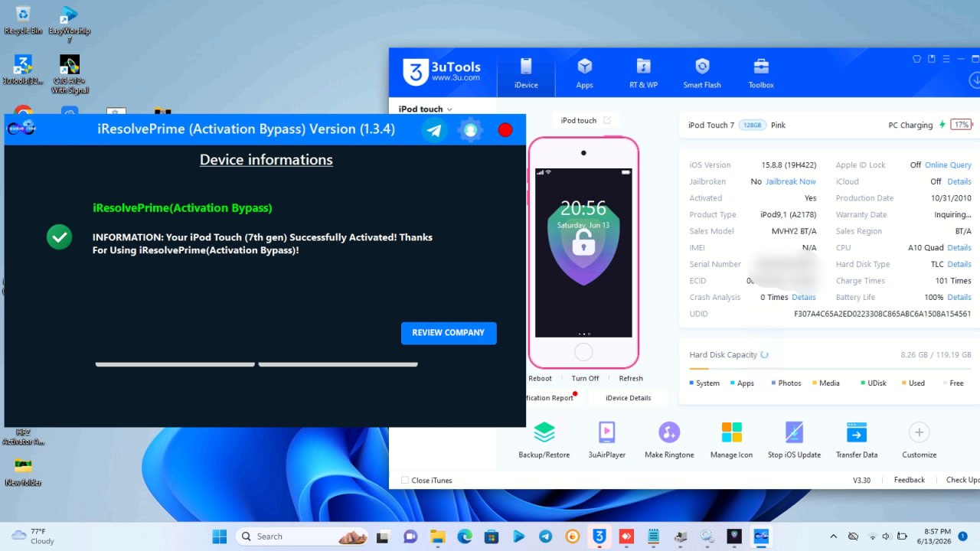Show hidden icons in the system tray
This screenshot has height=551, width=980.
(x=833, y=536)
